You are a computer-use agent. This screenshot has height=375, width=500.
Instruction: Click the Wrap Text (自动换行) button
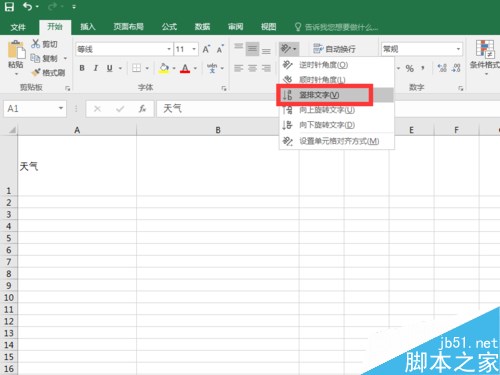coord(334,49)
